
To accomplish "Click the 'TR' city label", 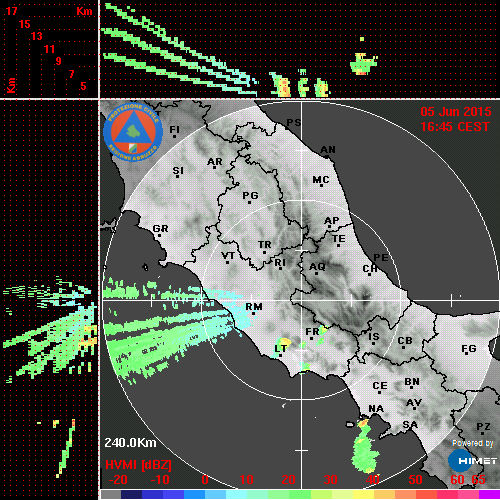I will (265, 245).
